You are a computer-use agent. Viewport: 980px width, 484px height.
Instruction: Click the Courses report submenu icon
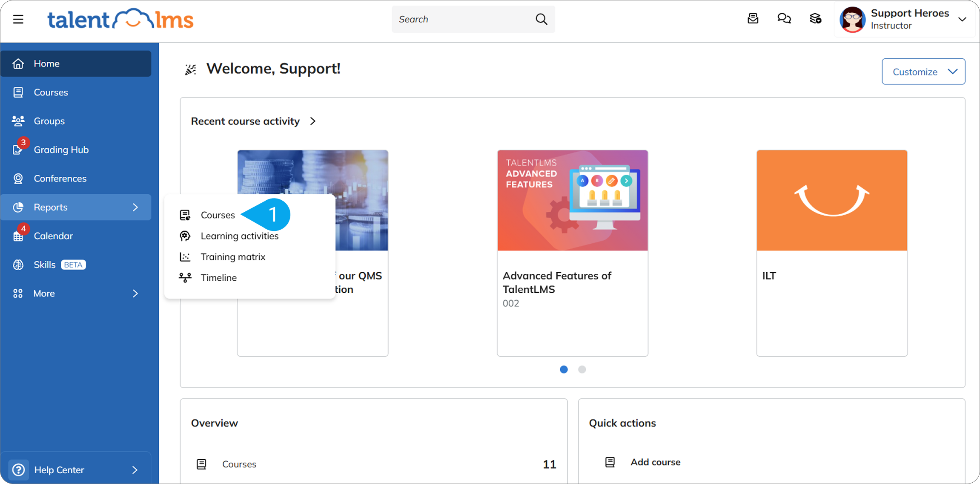[185, 215]
